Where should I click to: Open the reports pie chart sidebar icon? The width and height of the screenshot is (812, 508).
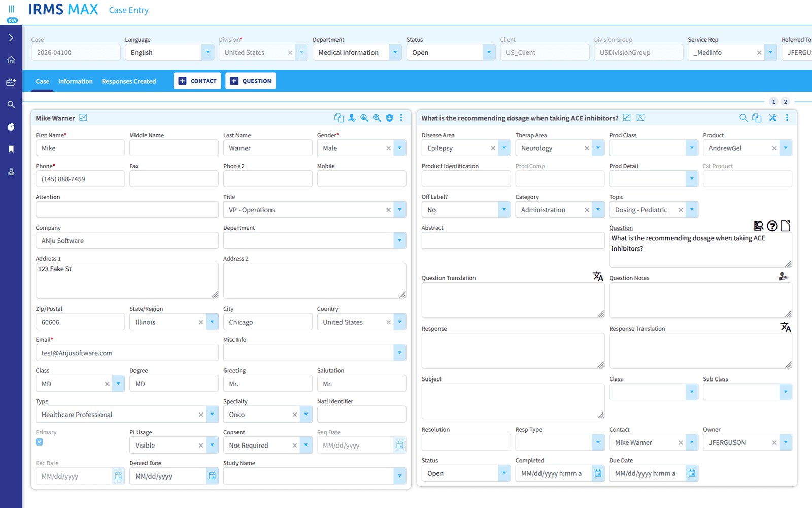click(x=11, y=127)
